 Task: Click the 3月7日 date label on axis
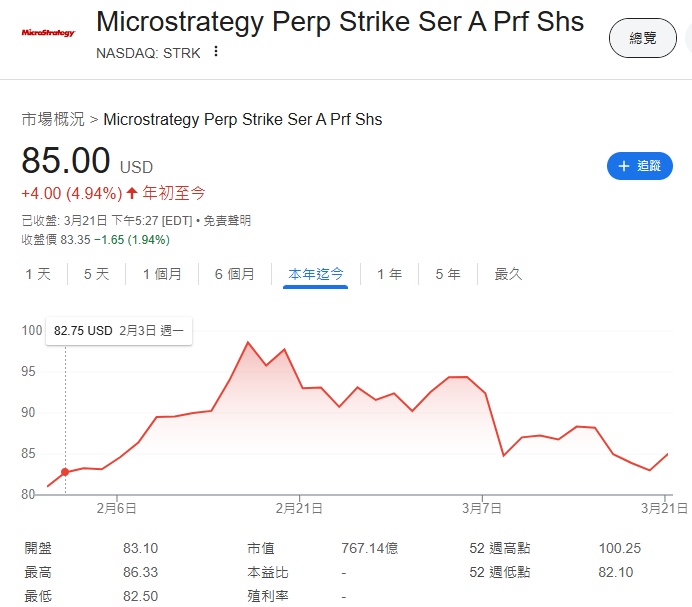(482, 508)
